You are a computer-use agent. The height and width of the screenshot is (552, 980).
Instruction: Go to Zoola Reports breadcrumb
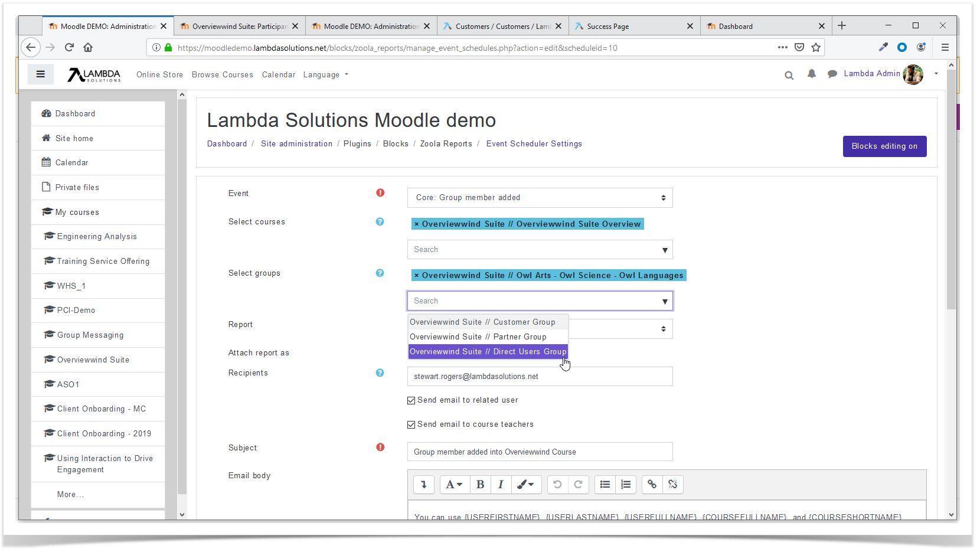point(446,143)
